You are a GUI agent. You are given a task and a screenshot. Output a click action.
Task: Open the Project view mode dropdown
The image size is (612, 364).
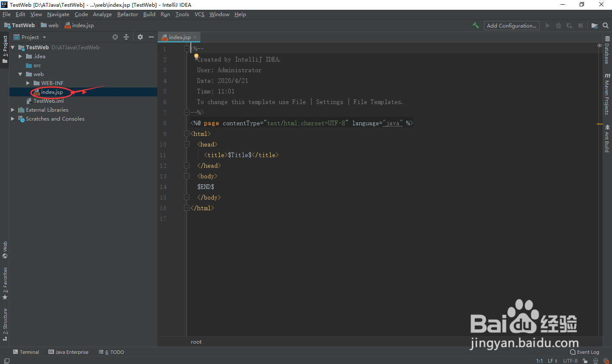pyautogui.click(x=44, y=37)
